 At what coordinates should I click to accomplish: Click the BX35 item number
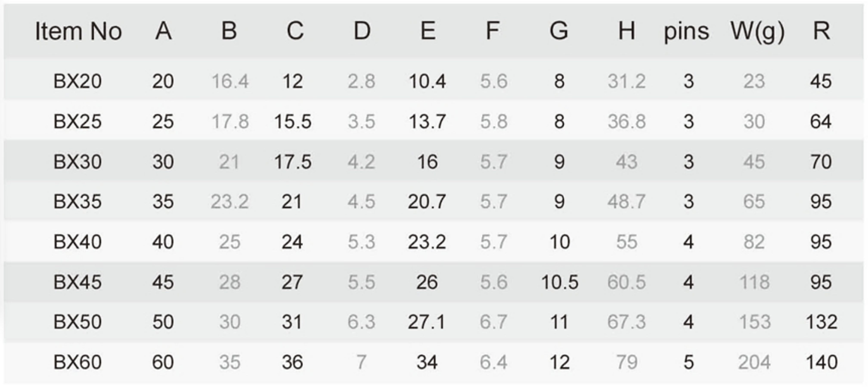pos(77,202)
